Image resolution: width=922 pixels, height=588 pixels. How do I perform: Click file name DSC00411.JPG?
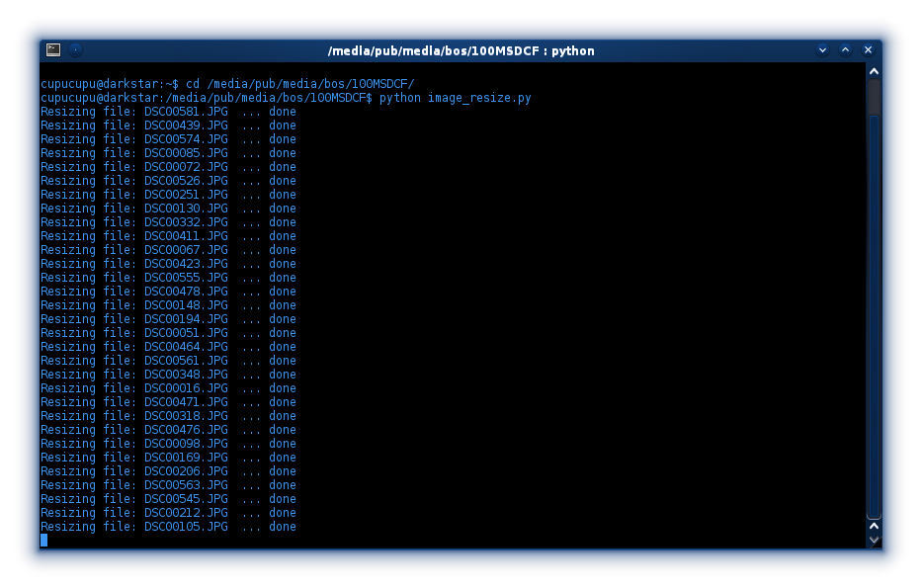(186, 236)
